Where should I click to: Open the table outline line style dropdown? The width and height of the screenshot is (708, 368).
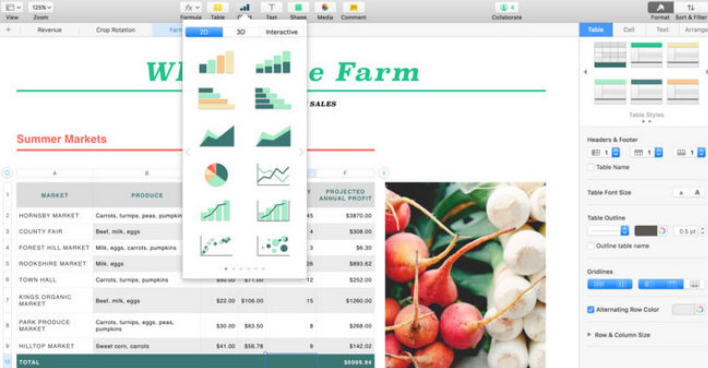(608, 231)
